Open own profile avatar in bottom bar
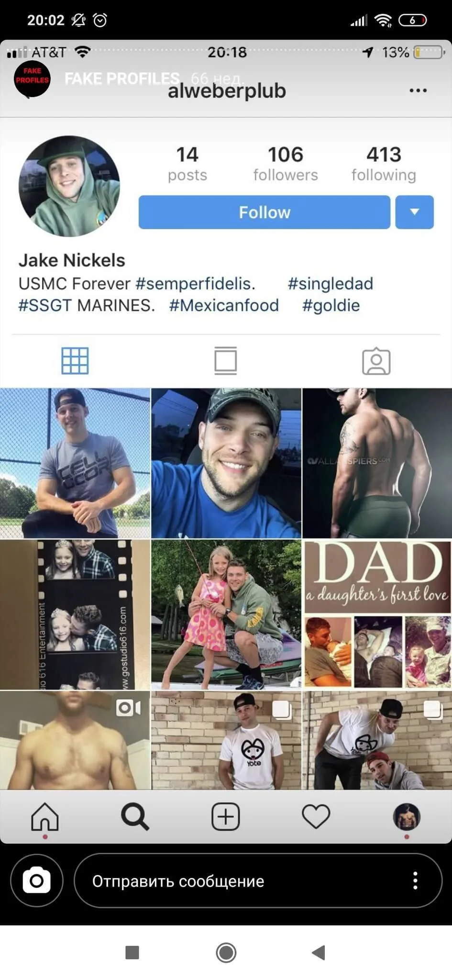Viewport: 452px width, 980px height. tap(407, 816)
